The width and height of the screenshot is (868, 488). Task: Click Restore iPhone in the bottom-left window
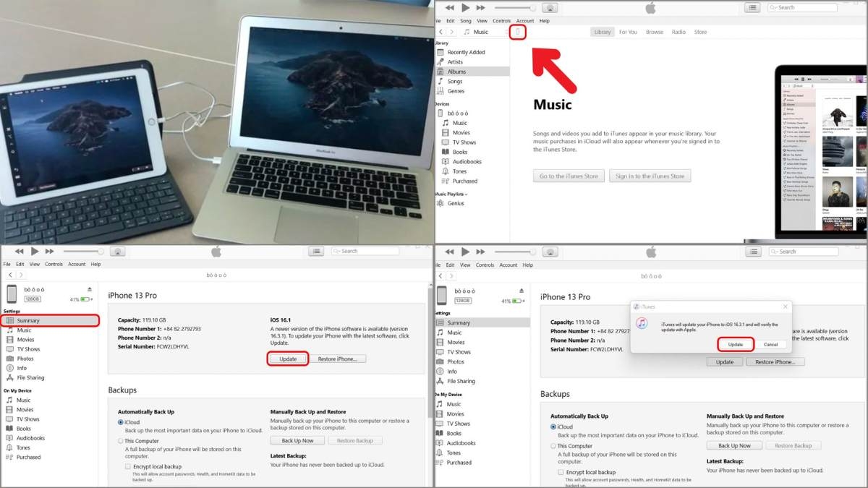(339, 359)
